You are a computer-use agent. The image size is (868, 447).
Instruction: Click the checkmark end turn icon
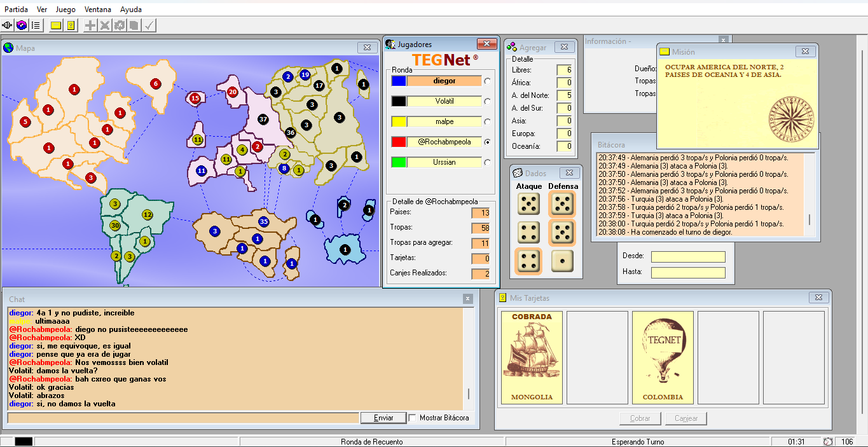(x=149, y=25)
